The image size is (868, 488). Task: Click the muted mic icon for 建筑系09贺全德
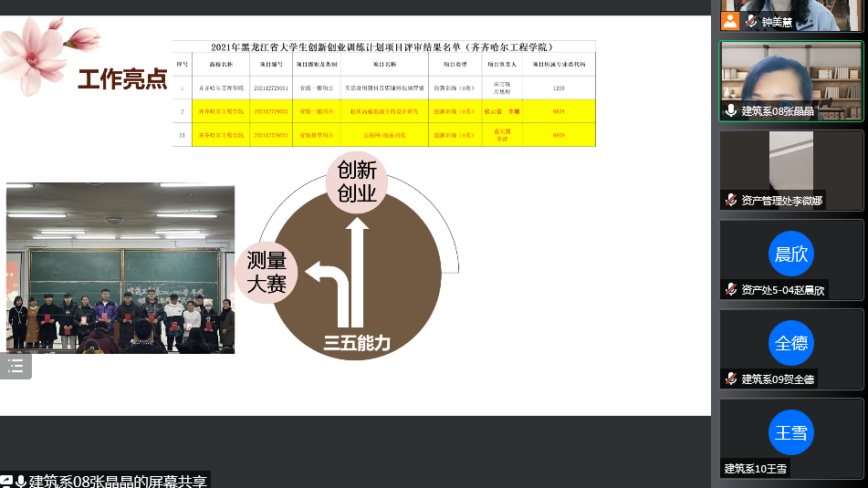(730, 379)
